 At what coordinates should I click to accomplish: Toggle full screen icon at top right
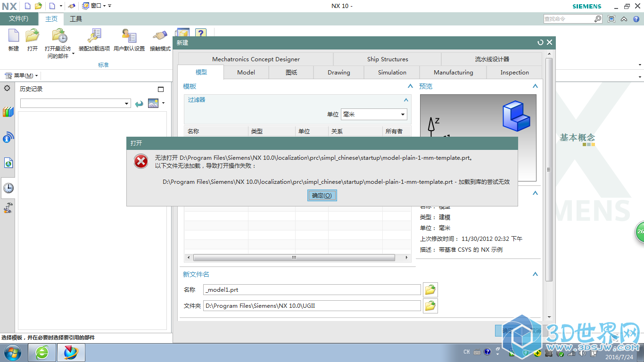(611, 19)
